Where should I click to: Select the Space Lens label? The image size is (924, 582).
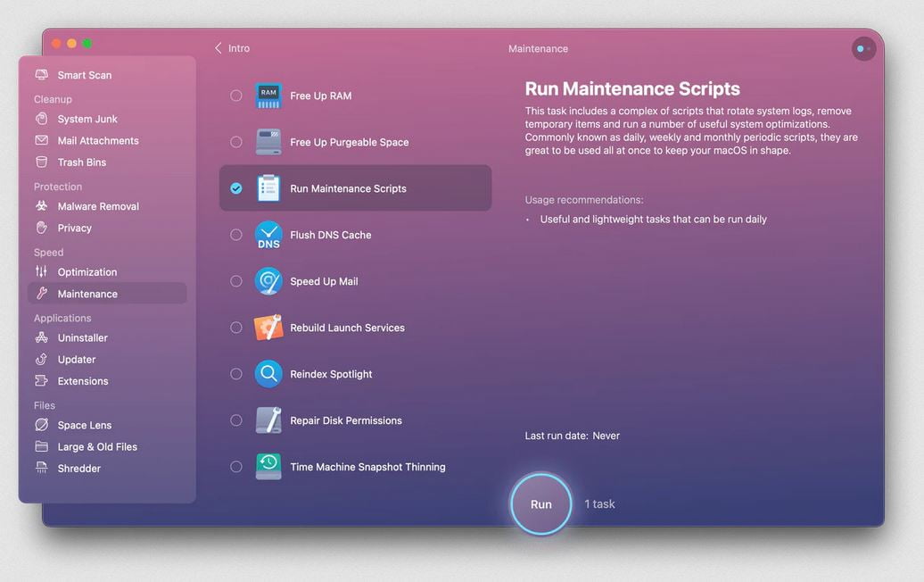[84, 425]
